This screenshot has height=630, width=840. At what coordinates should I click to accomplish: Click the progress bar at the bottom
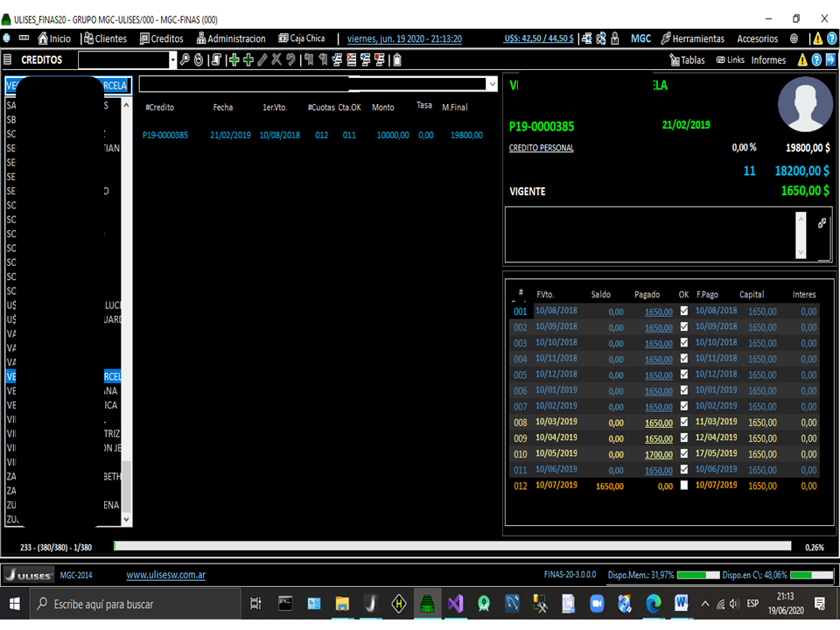455,546
